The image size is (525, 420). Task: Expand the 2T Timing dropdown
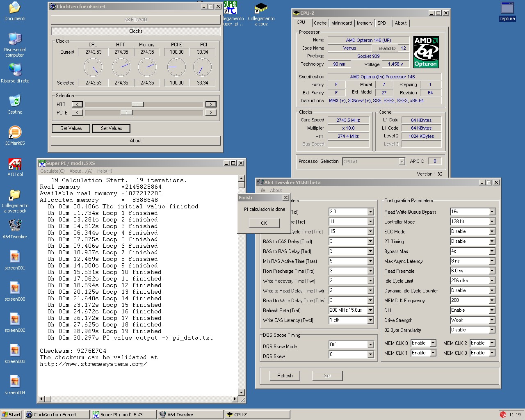[x=492, y=241]
